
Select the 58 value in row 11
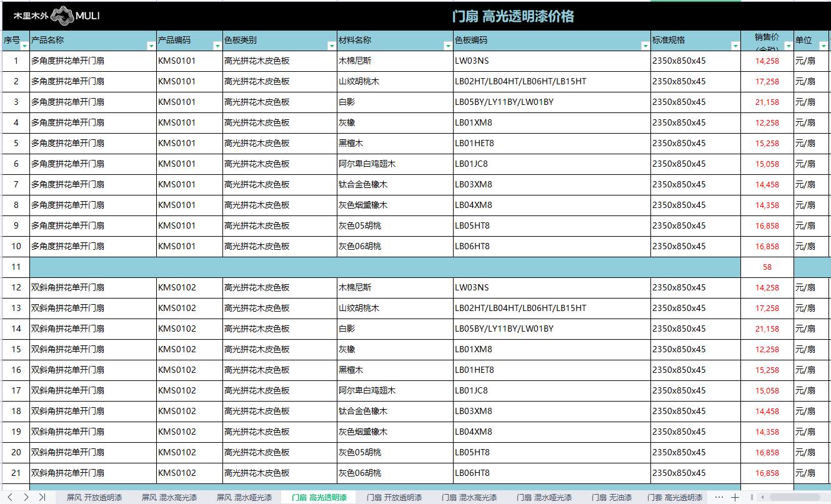coord(767,267)
